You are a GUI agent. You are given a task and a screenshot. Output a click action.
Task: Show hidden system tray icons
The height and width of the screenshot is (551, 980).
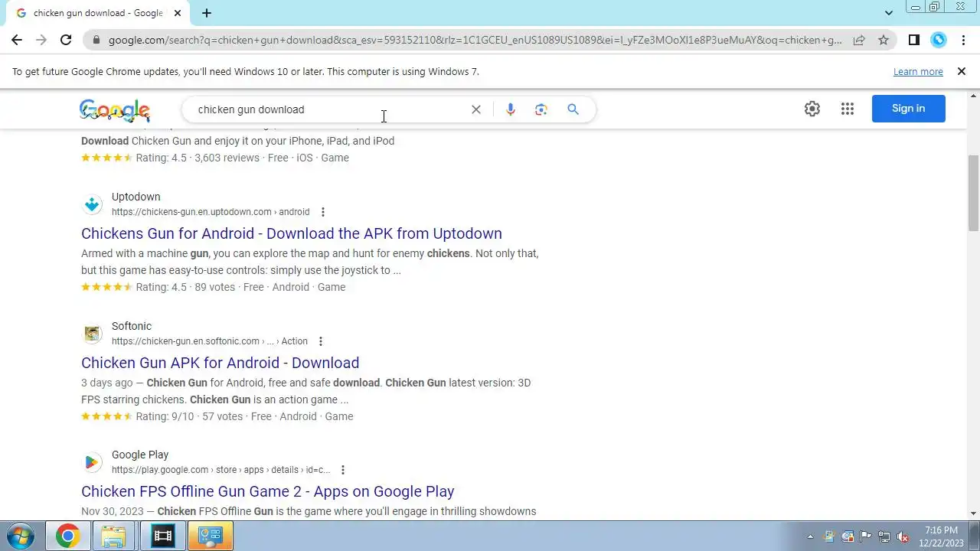pyautogui.click(x=810, y=536)
